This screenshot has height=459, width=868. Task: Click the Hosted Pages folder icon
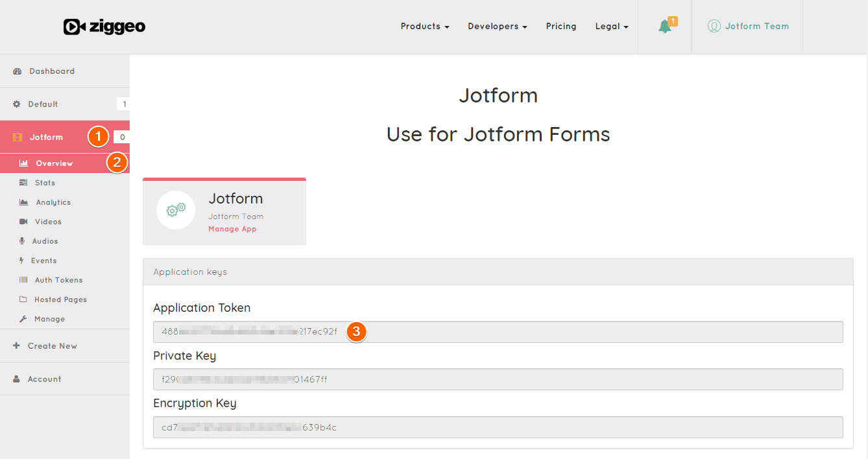click(x=23, y=300)
